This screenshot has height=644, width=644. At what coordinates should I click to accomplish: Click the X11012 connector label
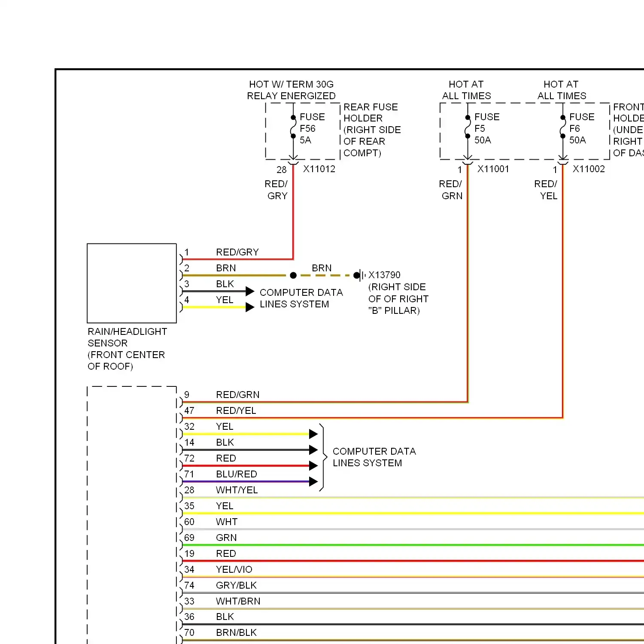[319, 169]
